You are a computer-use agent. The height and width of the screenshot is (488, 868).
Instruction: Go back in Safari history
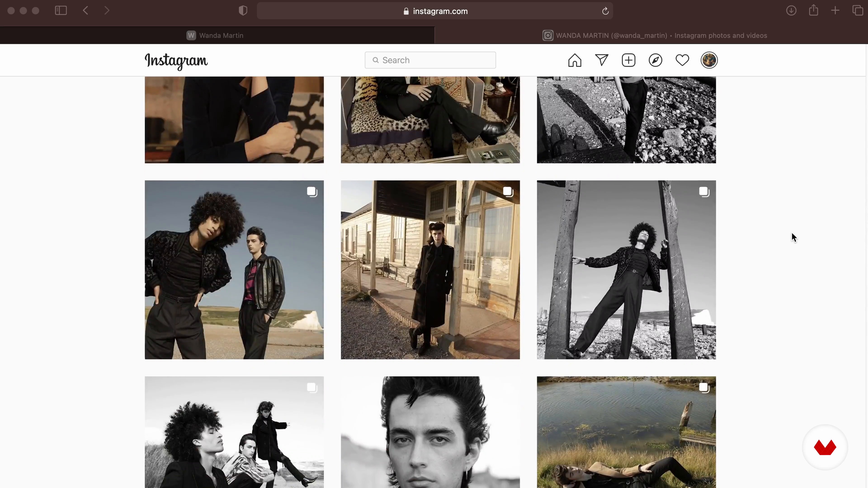[x=86, y=10]
